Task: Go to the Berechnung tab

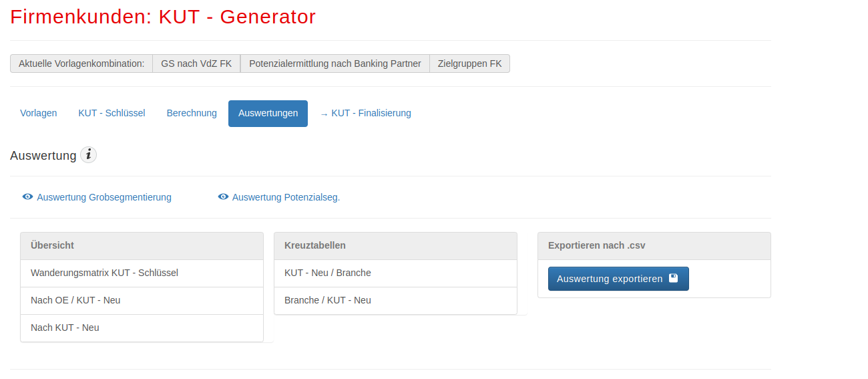Action: 192,113
